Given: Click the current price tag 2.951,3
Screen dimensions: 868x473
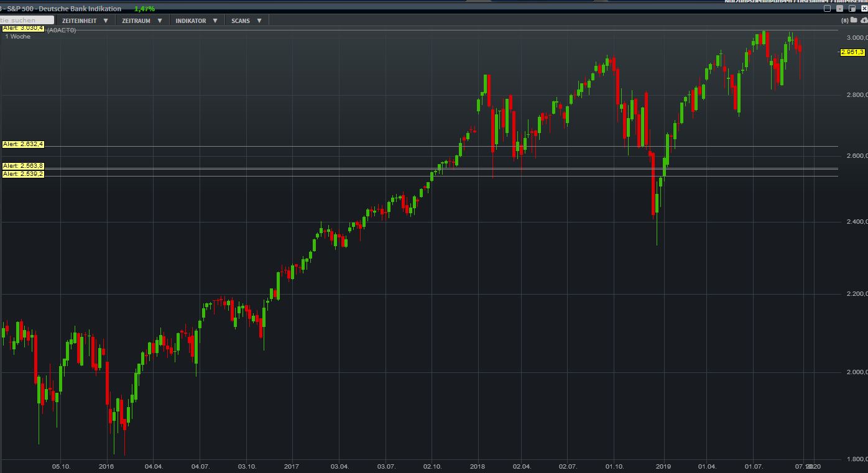Looking at the screenshot, I should point(852,53).
